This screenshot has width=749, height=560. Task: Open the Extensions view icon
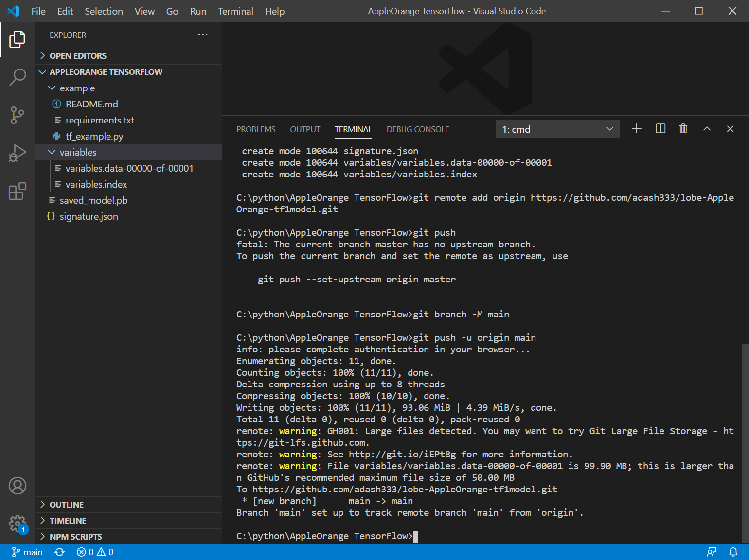coord(18,191)
